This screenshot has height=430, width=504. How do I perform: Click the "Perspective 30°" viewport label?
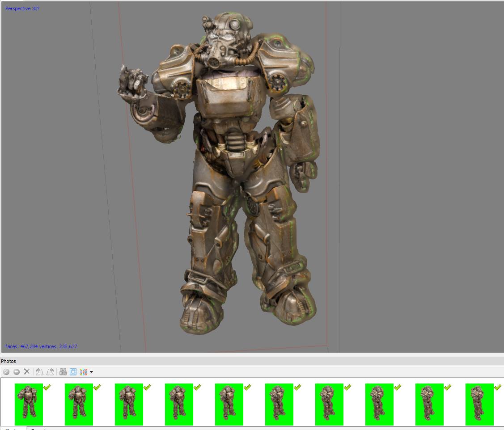[x=22, y=8]
